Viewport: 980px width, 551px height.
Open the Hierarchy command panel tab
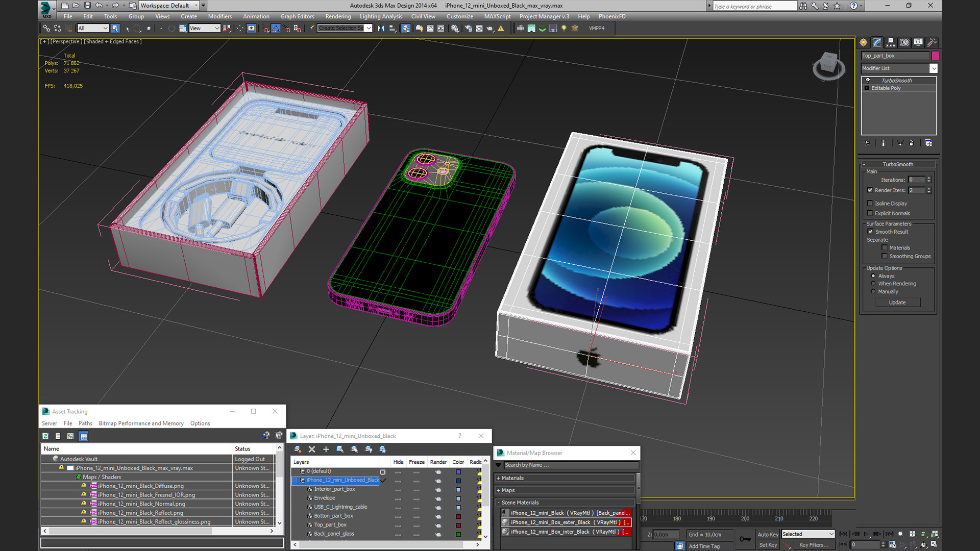(891, 42)
